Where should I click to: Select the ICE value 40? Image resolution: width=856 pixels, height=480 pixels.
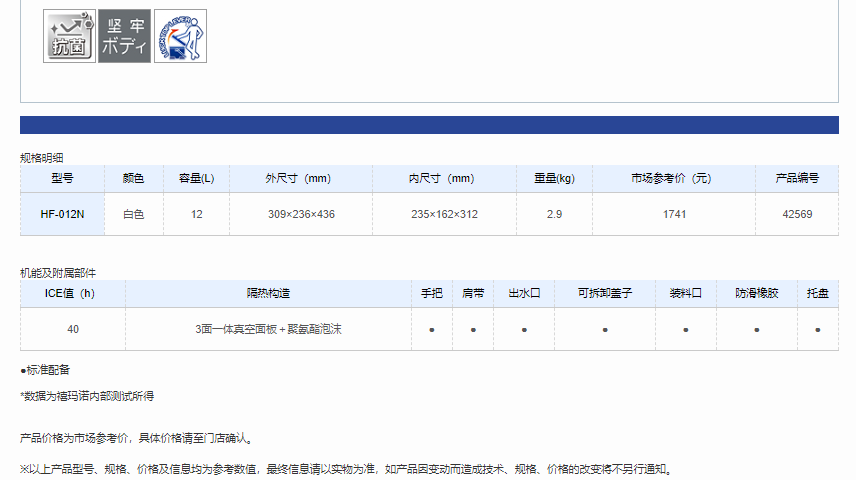[73, 329]
